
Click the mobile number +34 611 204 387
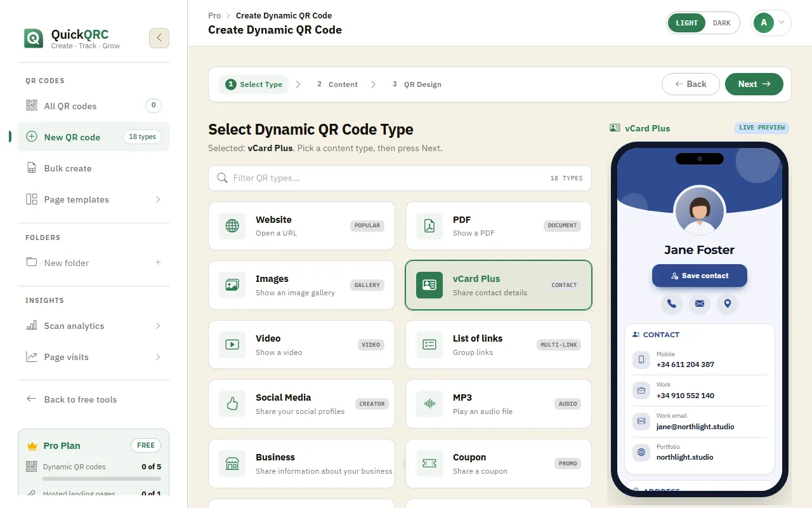pos(685,364)
